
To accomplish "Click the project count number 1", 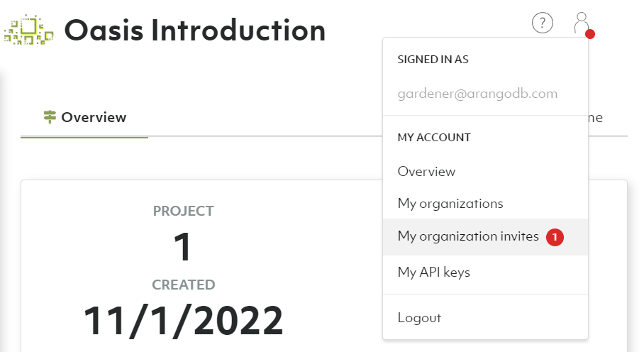I will 183,247.
